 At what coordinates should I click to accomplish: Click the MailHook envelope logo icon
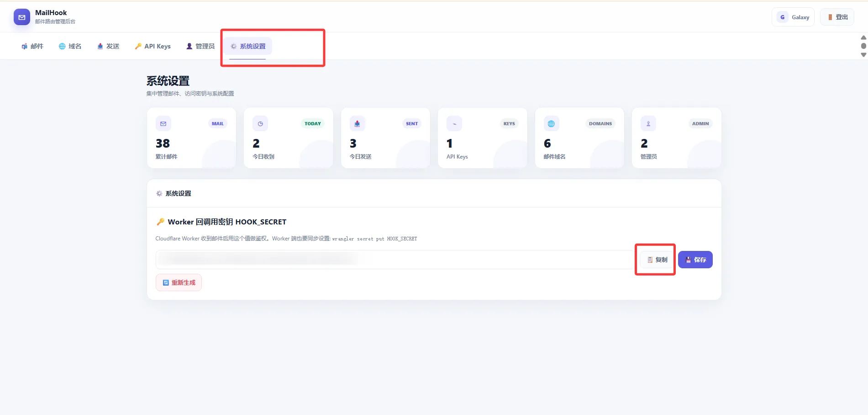22,17
